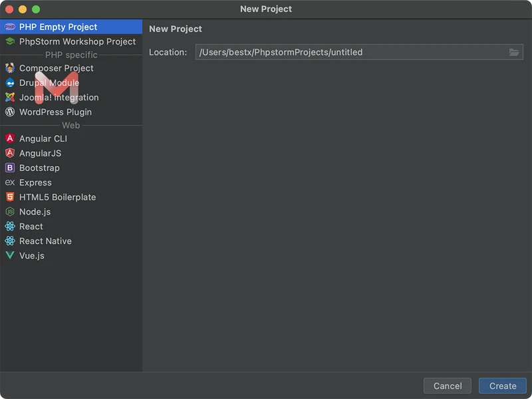Minimize the New Project window
This screenshot has width=532, height=399.
point(23,9)
